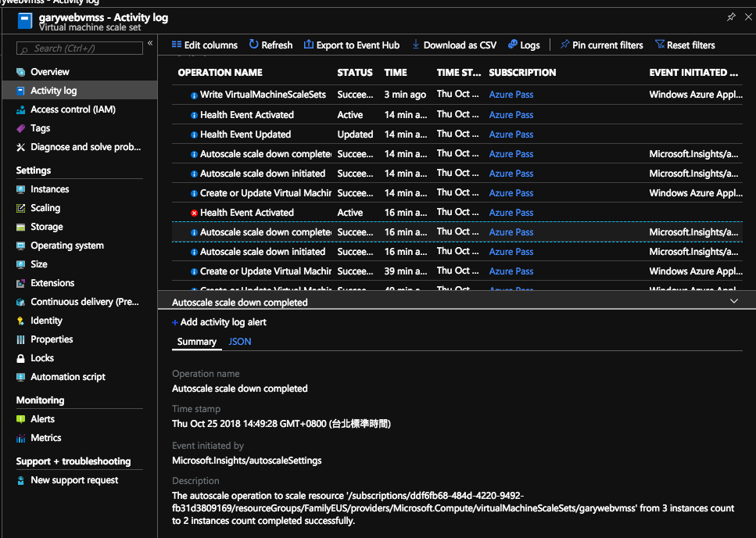Click the Scaling icon under Settings
The width and height of the screenshot is (756, 538).
pyautogui.click(x=21, y=208)
